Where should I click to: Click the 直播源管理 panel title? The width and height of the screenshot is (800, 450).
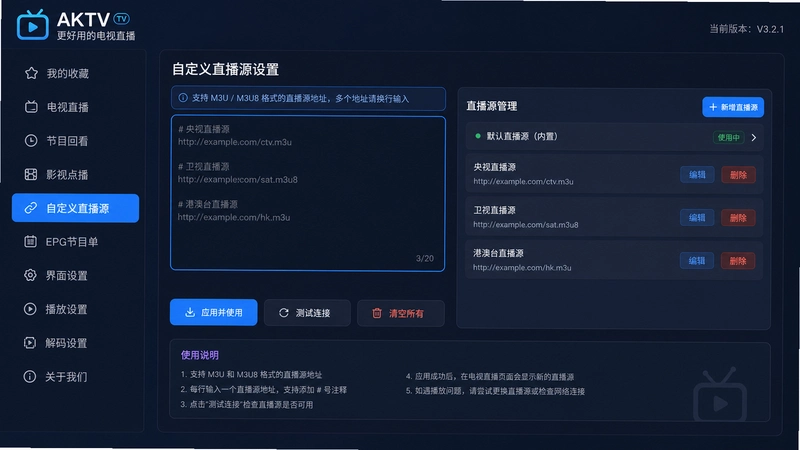491,106
